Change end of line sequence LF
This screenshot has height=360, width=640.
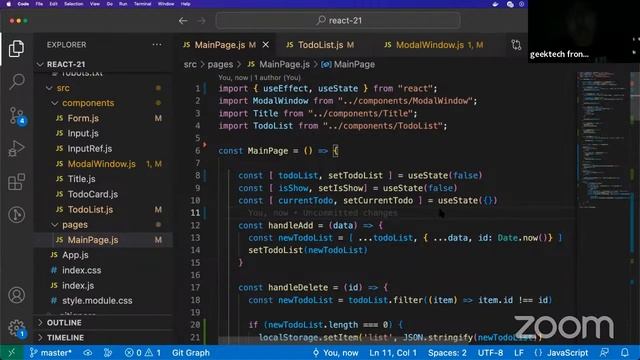(518, 353)
